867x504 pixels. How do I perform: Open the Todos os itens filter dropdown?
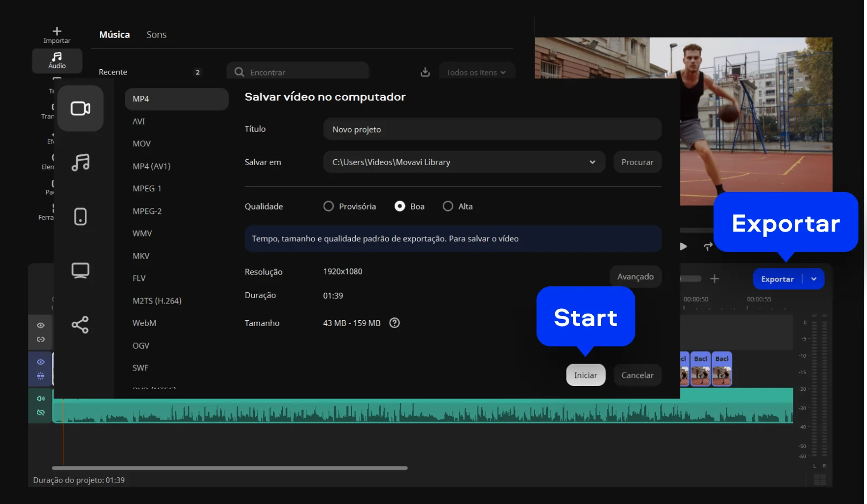(476, 72)
